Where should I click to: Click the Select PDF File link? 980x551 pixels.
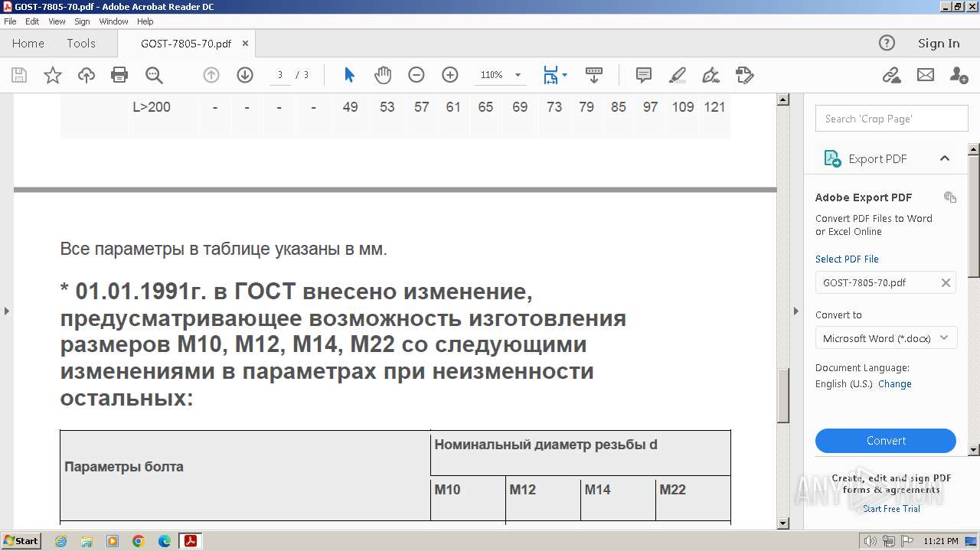847,259
